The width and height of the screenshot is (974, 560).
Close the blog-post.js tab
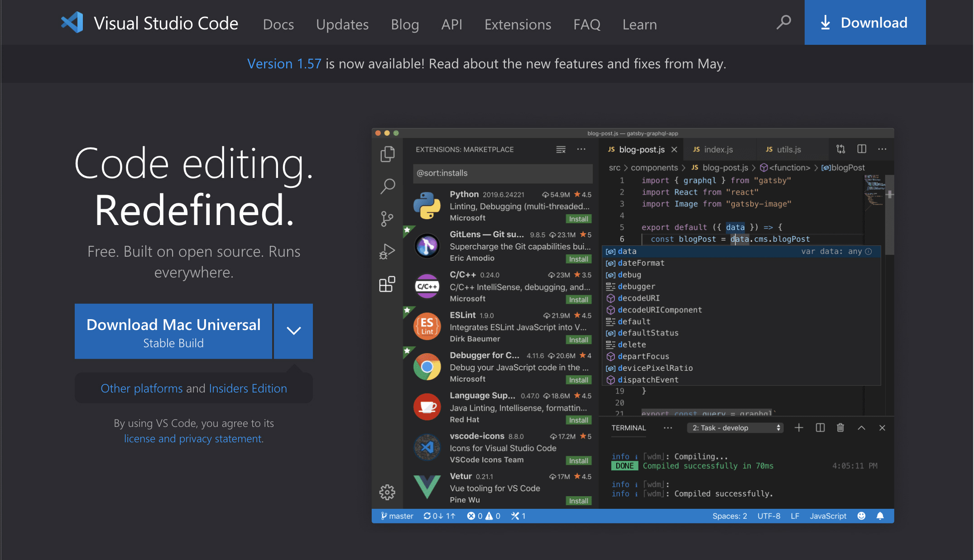[674, 149]
